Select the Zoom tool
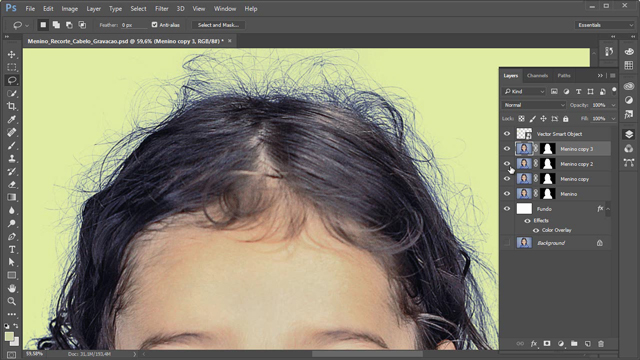640x360 pixels. [x=11, y=302]
